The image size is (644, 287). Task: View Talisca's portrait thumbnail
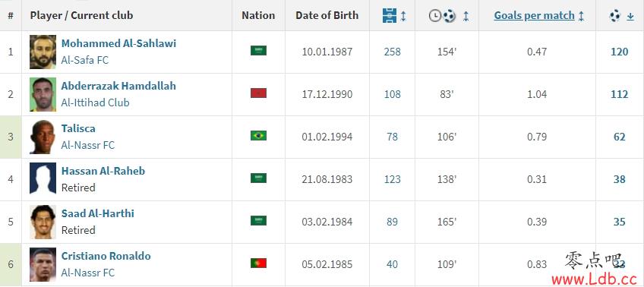pos(43,137)
